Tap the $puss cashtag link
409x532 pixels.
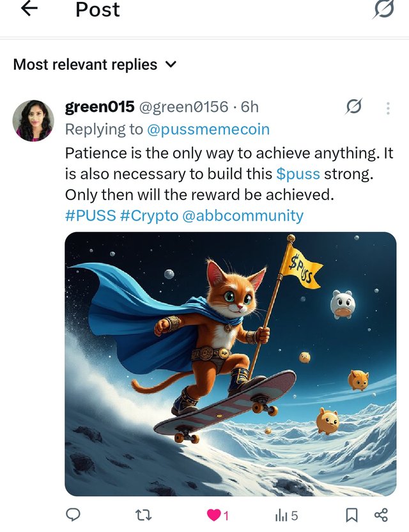pos(298,174)
